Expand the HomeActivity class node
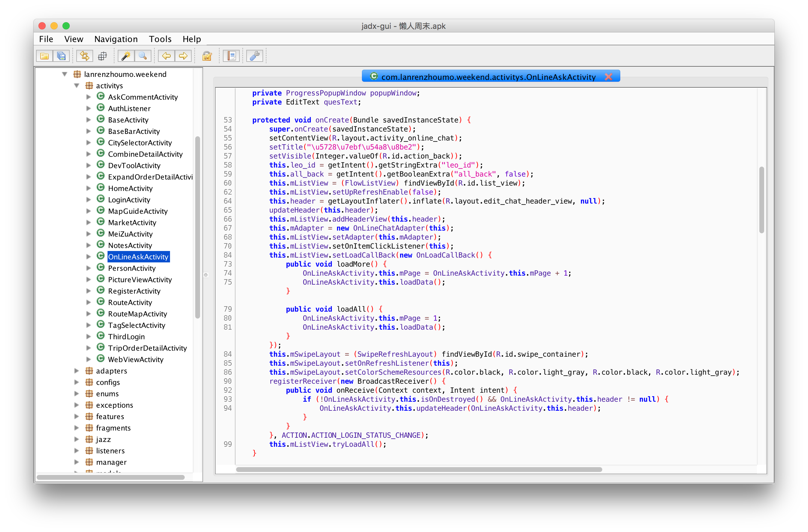 (89, 188)
